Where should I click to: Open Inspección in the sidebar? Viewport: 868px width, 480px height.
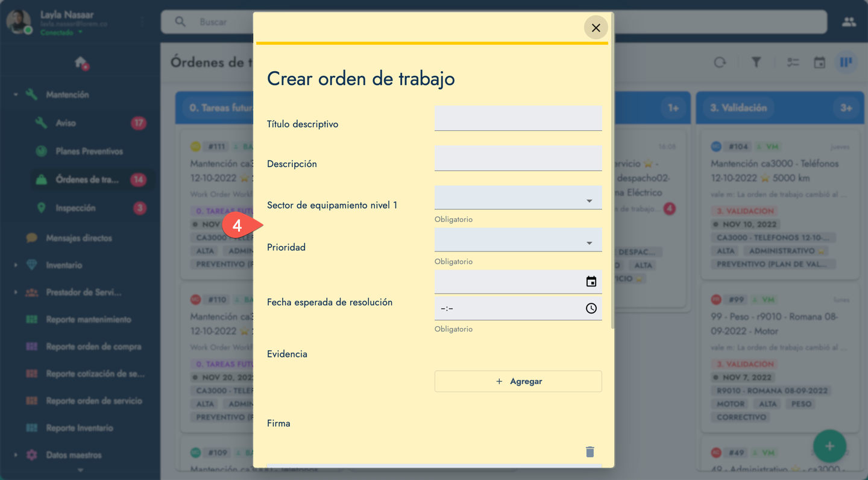tap(75, 208)
